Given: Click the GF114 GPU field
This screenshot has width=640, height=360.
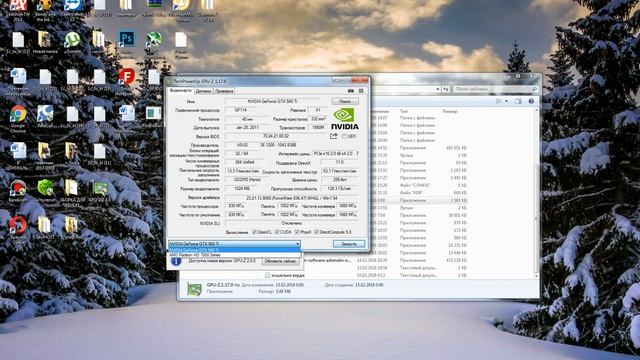Looking at the screenshot, I should (x=240, y=110).
